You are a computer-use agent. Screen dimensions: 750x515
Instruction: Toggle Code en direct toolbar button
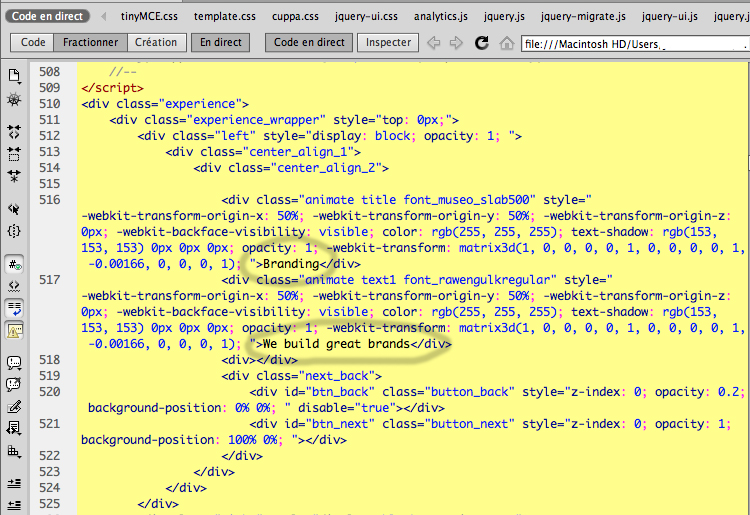309,43
